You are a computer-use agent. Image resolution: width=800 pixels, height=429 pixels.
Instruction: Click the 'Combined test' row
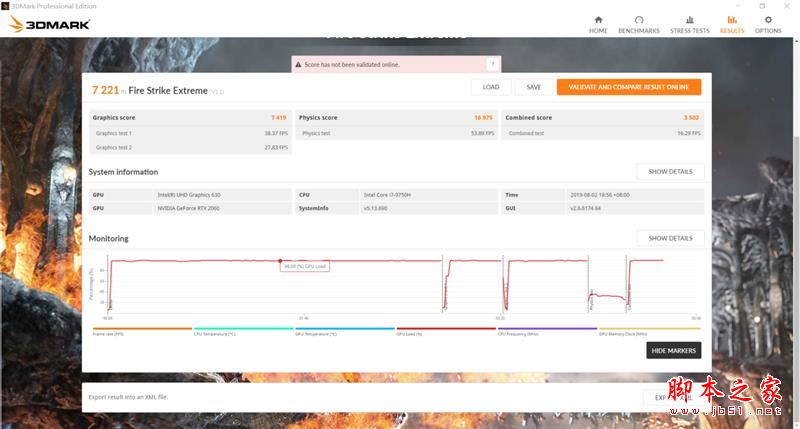(603, 133)
